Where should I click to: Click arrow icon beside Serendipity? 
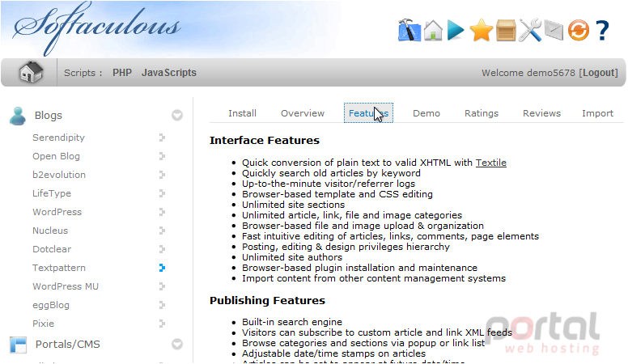pyautogui.click(x=162, y=138)
